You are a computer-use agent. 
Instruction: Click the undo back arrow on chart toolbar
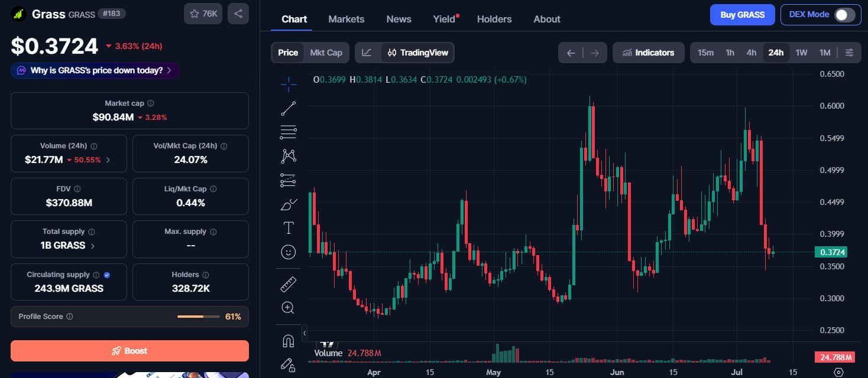pyautogui.click(x=571, y=53)
